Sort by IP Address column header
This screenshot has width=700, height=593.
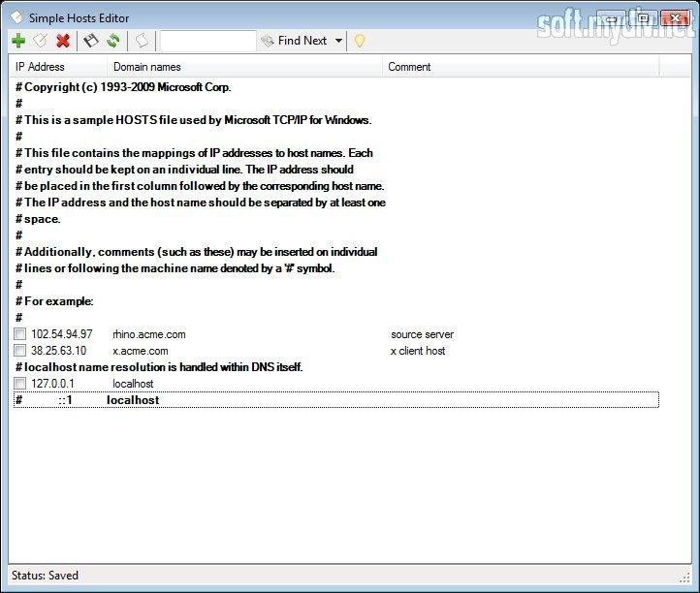coord(57,67)
